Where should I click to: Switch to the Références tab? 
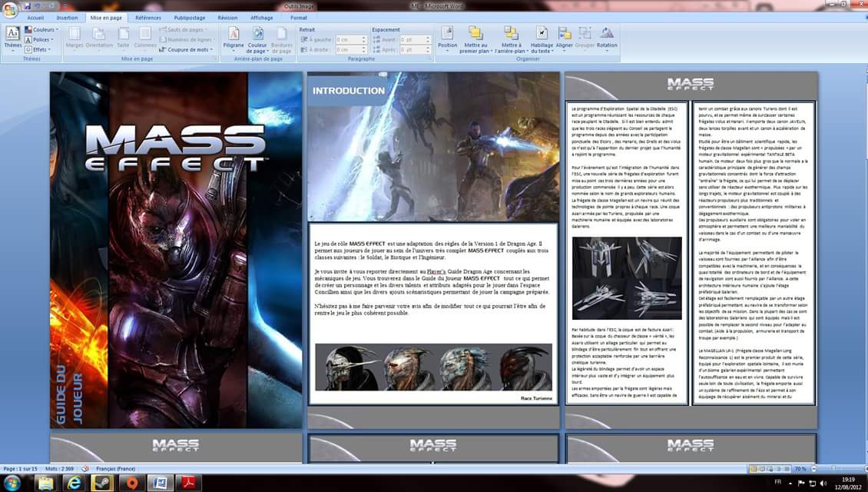[148, 18]
